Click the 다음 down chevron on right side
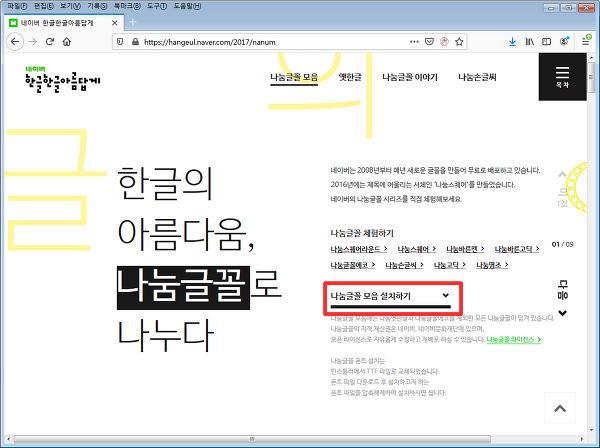Image resolution: width=600 pixels, height=448 pixels. 562,313
